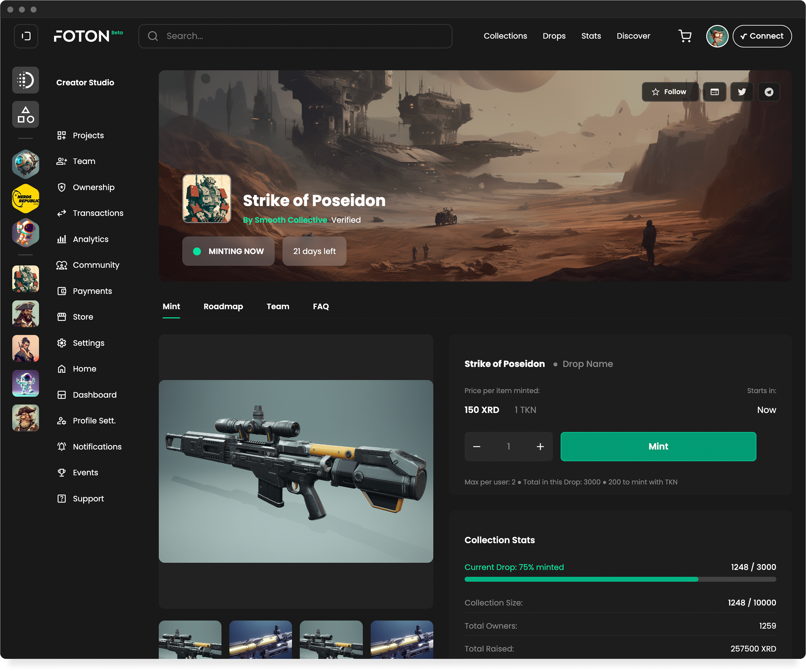Click the user profile avatar
Image resolution: width=806 pixels, height=672 pixels.
click(717, 36)
